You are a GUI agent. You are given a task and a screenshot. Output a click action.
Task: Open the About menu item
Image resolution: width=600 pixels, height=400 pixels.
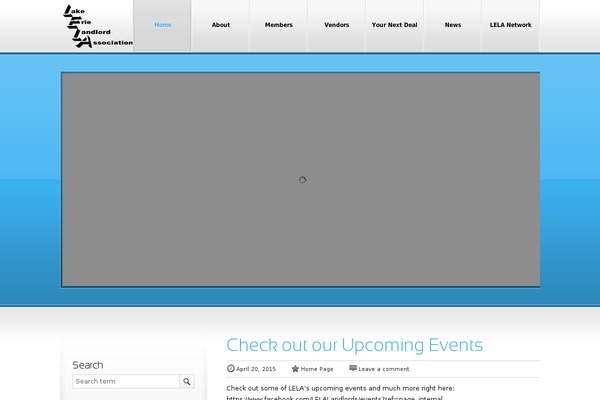221,25
